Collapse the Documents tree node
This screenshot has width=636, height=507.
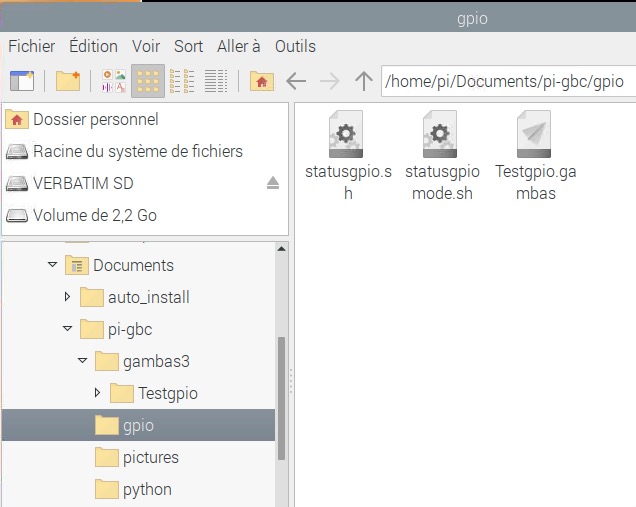[52, 265]
